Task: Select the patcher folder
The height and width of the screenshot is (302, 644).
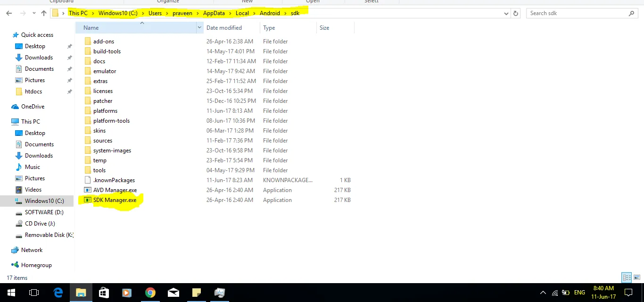Action: (x=103, y=101)
